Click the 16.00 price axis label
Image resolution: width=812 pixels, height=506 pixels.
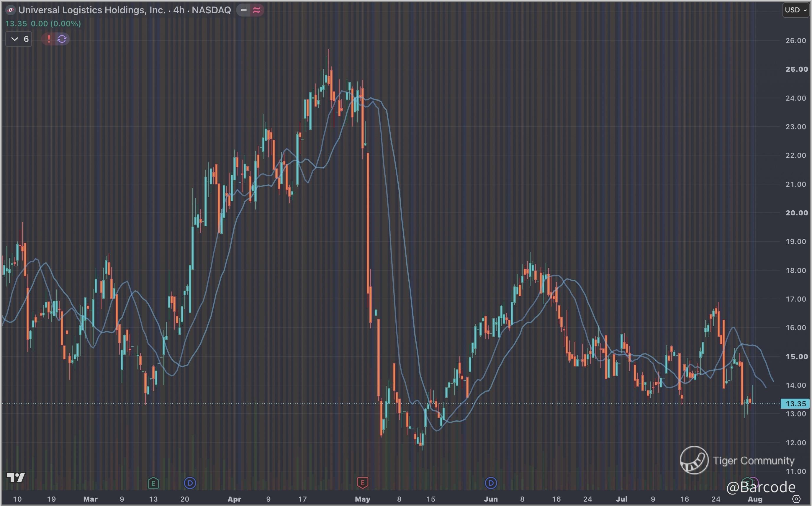pos(795,327)
